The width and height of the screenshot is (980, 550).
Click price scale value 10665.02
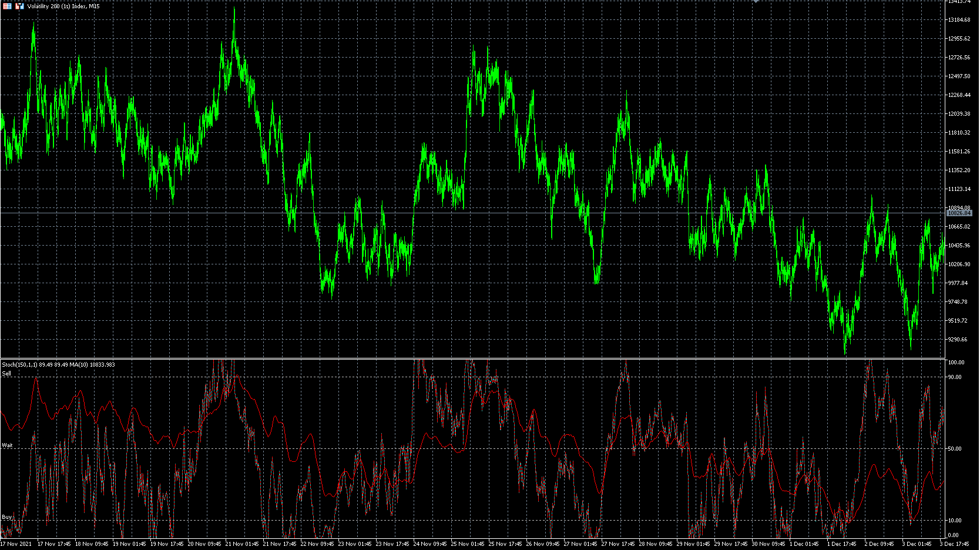[x=959, y=227]
